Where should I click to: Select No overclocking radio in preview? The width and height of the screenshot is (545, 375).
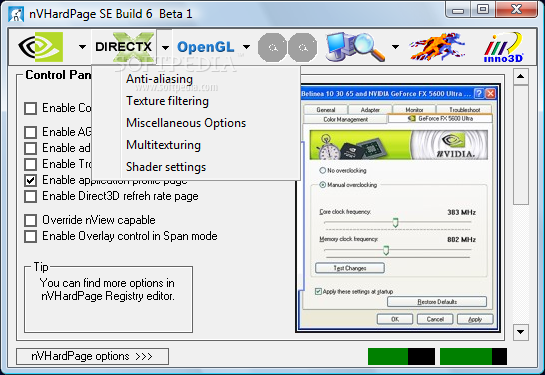point(323,170)
